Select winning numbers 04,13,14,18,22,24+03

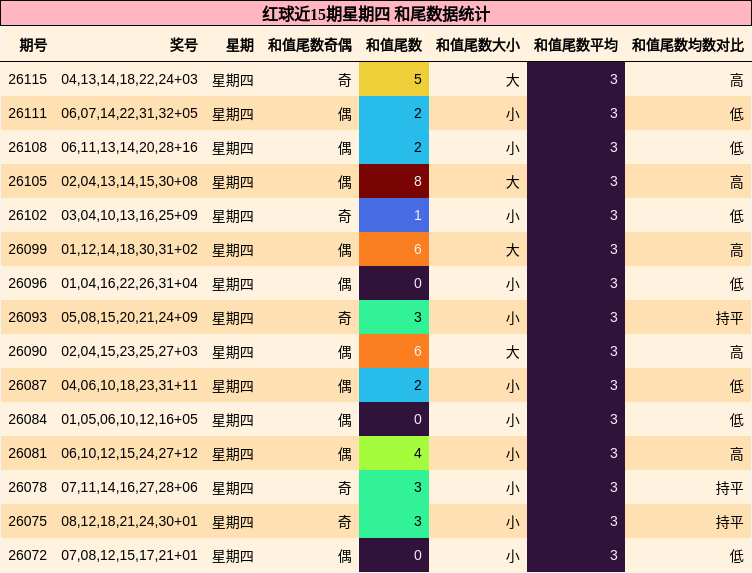pyautogui.click(x=129, y=79)
